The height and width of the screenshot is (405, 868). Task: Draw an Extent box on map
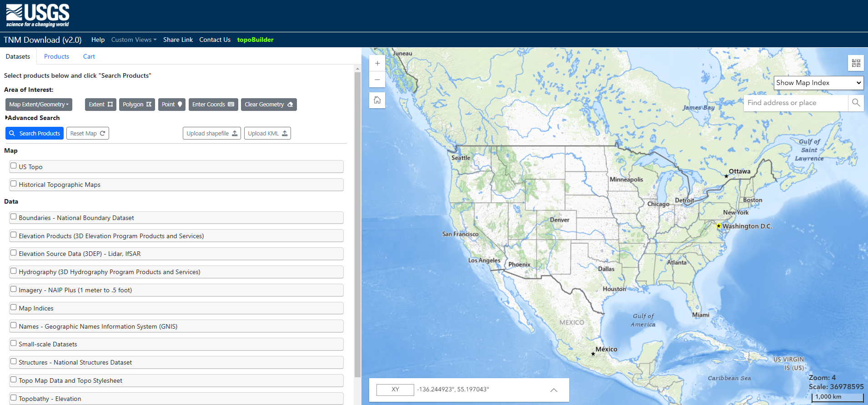[100, 105]
